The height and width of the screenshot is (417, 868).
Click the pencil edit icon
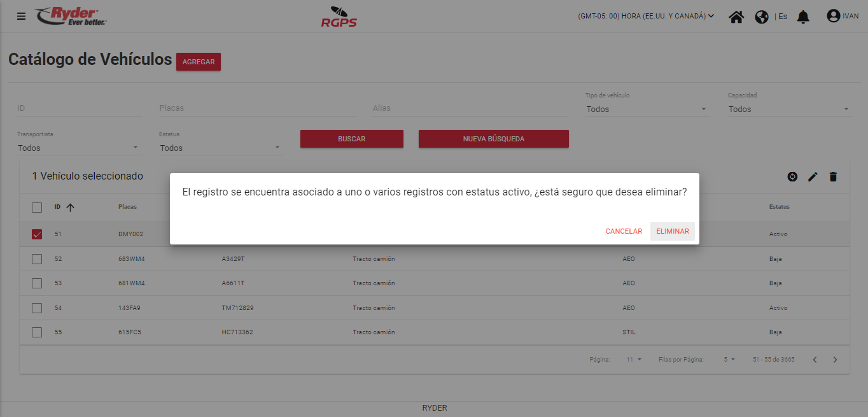pos(813,177)
